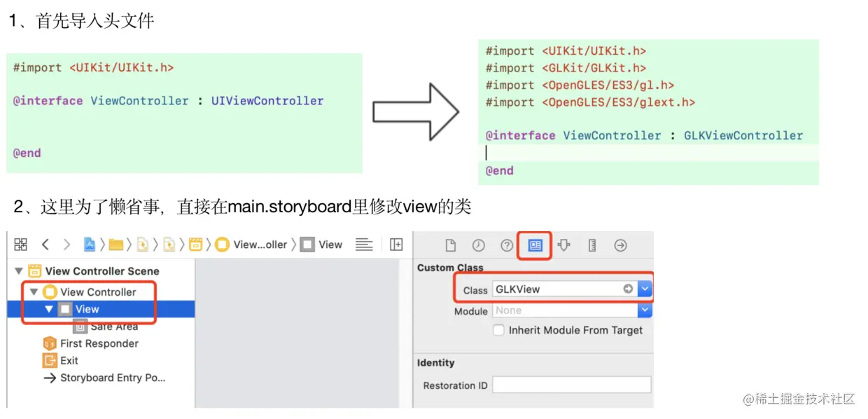868x419 pixels.
Task: Open the Class dropdown arrow
Action: 645,289
